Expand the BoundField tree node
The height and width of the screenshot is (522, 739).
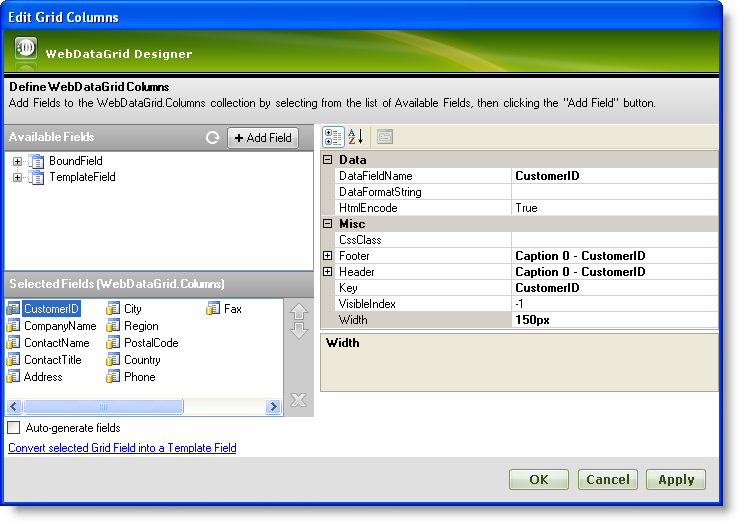click(17, 161)
